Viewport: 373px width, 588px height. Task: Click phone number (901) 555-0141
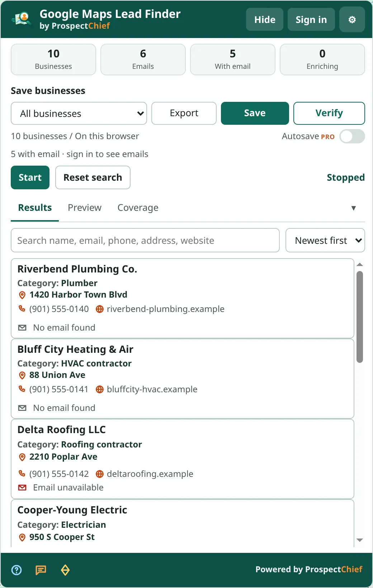58,389
